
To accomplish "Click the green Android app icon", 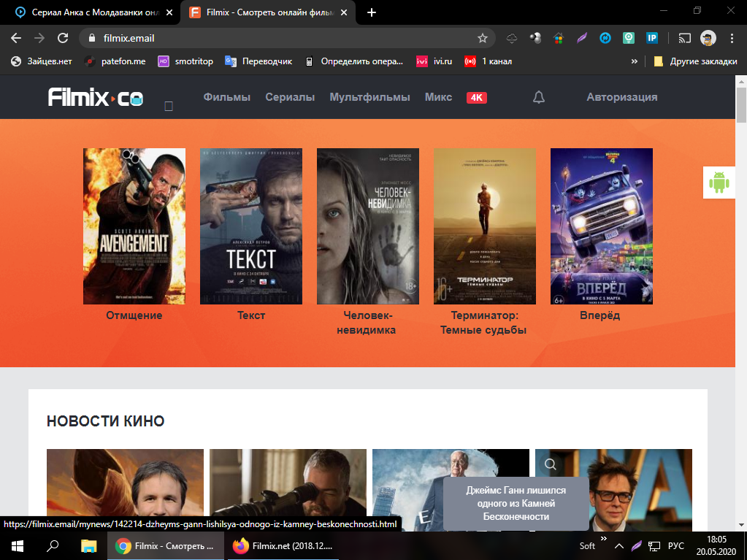I will pyautogui.click(x=719, y=183).
